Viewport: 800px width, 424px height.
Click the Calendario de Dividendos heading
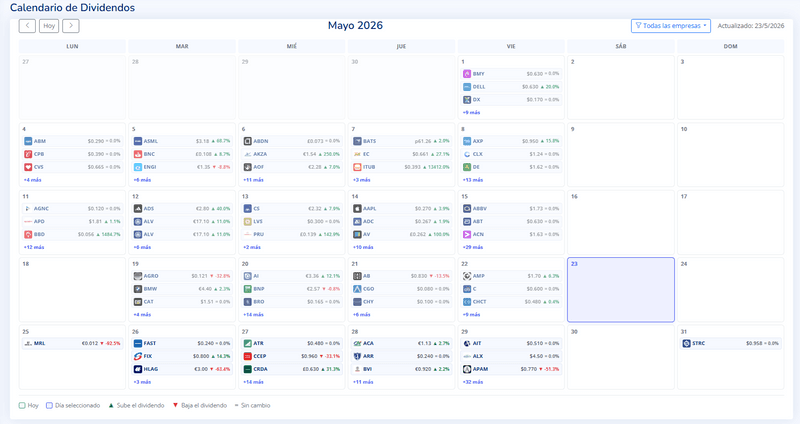pos(72,8)
